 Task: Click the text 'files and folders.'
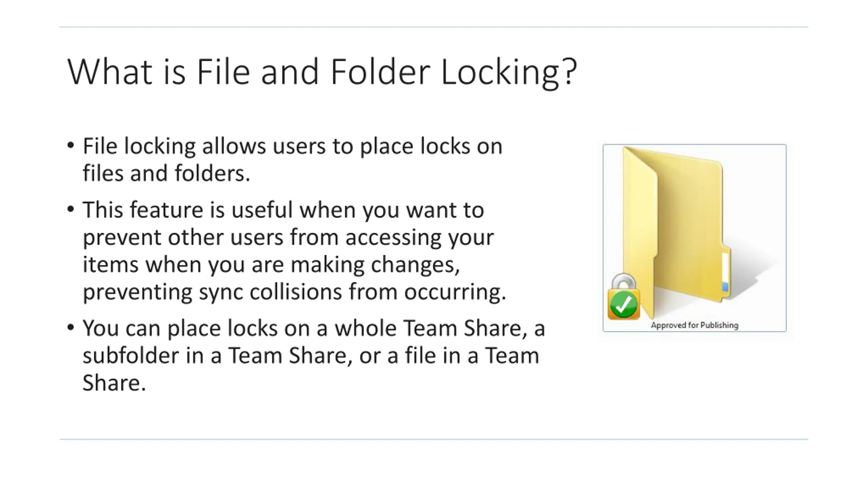click(x=166, y=173)
